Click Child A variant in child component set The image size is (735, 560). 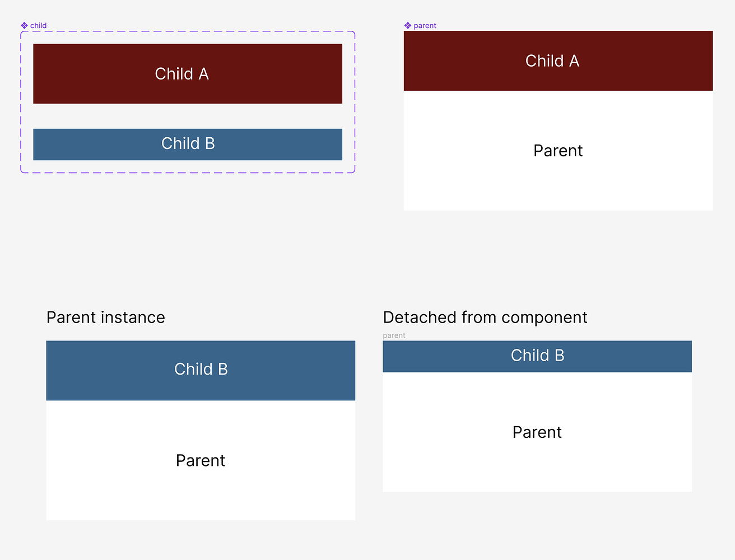click(x=188, y=74)
